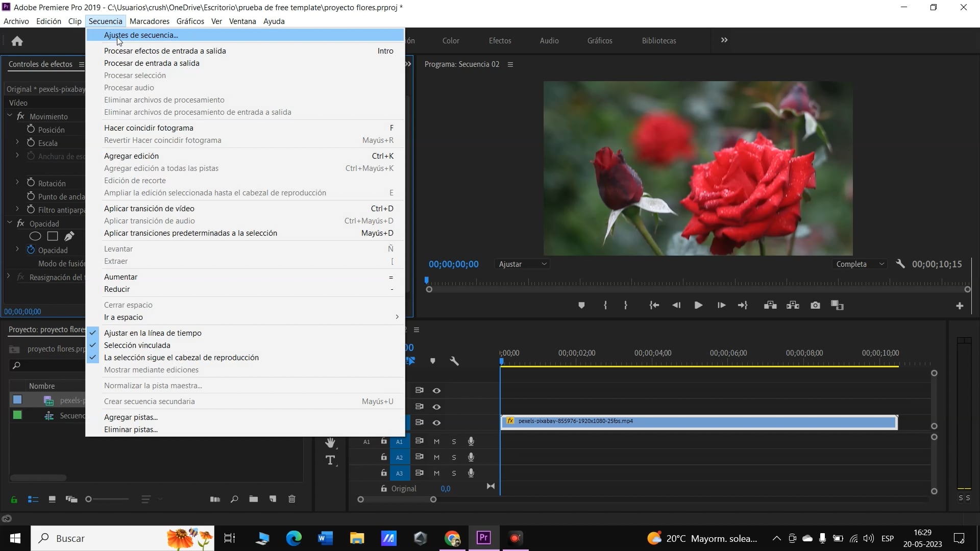This screenshot has height=551, width=980.
Task: Step forward one frame
Action: point(721,305)
